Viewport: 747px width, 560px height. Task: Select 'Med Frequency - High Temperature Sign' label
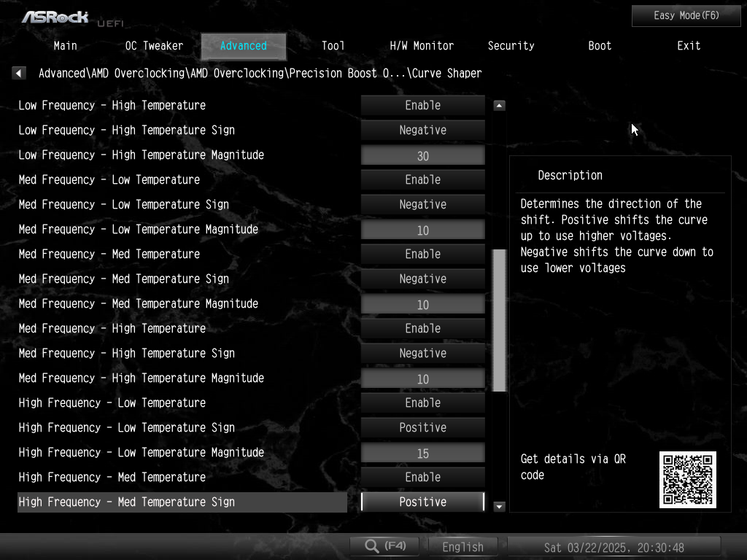click(x=127, y=353)
